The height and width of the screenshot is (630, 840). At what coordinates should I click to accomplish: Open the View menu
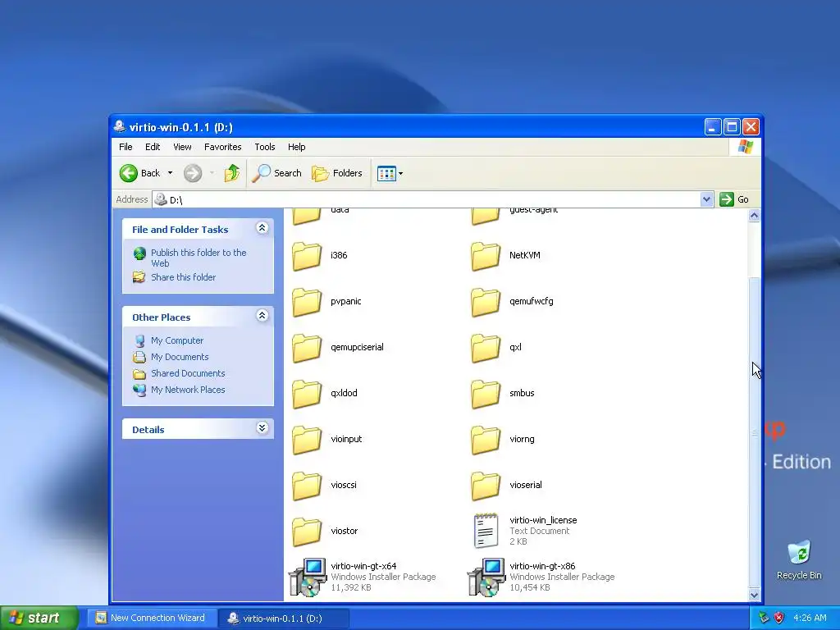point(182,147)
